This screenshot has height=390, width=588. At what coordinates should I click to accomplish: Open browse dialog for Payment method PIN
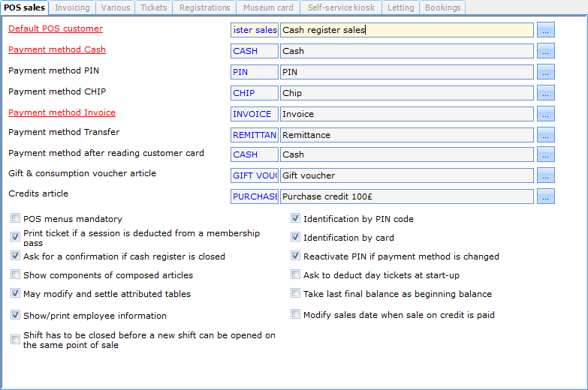[x=546, y=72]
